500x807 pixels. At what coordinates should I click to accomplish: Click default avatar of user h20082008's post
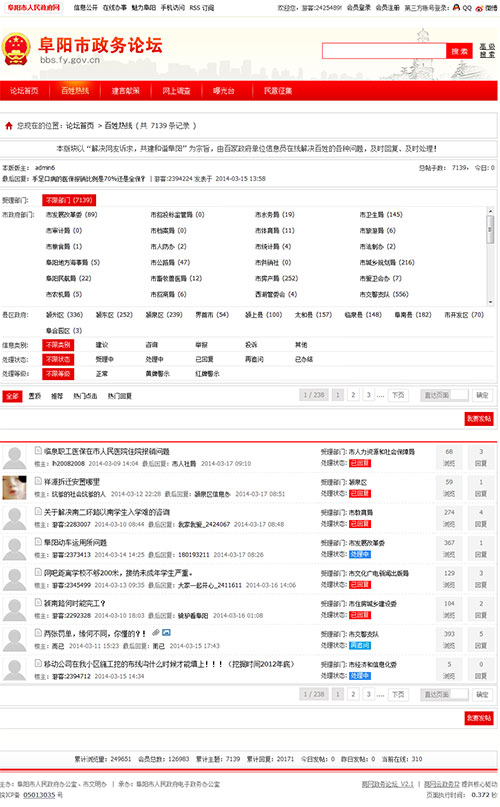14,458
